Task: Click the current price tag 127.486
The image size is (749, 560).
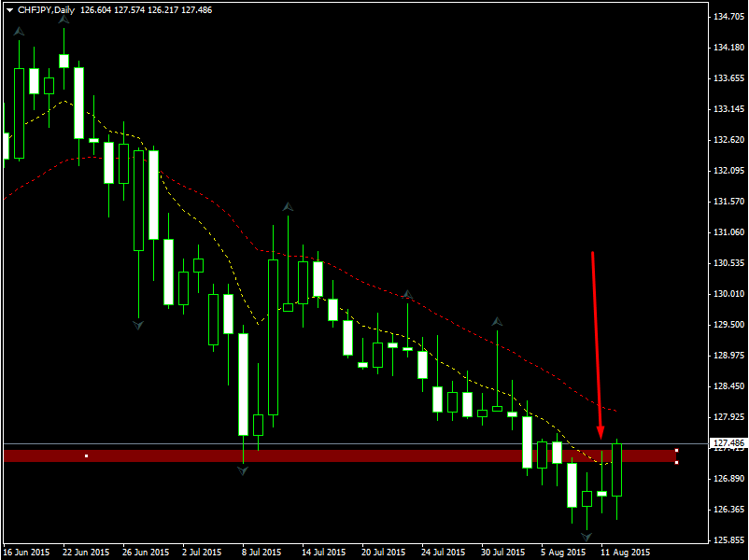Action: tap(728, 443)
